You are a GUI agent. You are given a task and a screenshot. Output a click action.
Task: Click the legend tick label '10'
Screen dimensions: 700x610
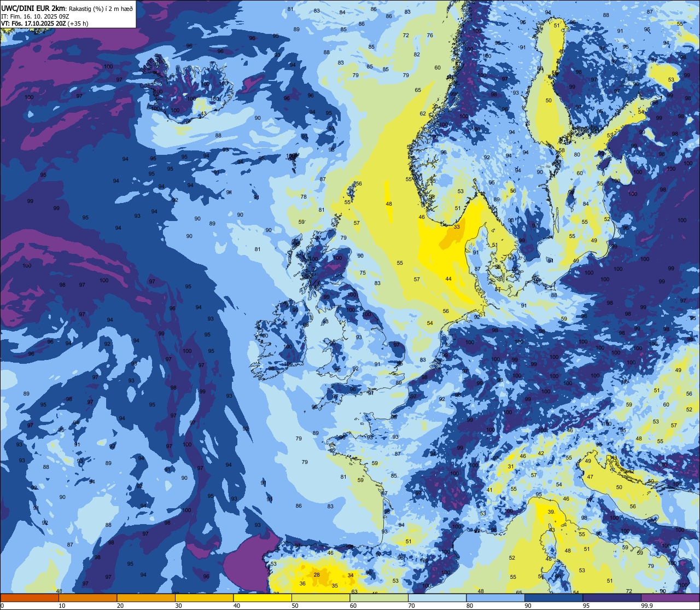click(62, 606)
